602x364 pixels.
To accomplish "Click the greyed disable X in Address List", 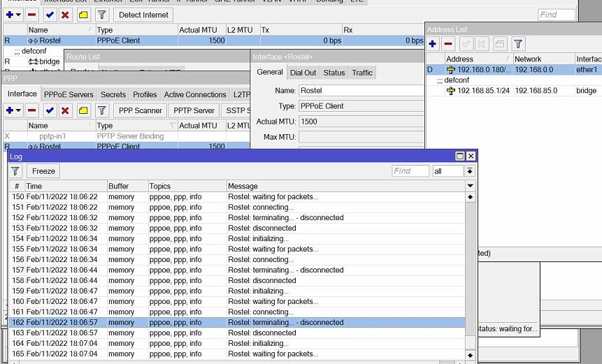I will 482,44.
